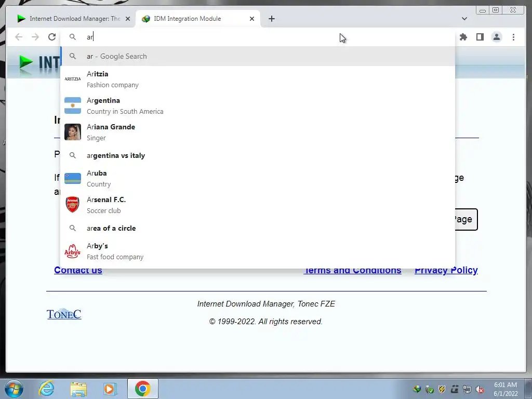Click the Aritzia logo thumbnail

(x=73, y=79)
